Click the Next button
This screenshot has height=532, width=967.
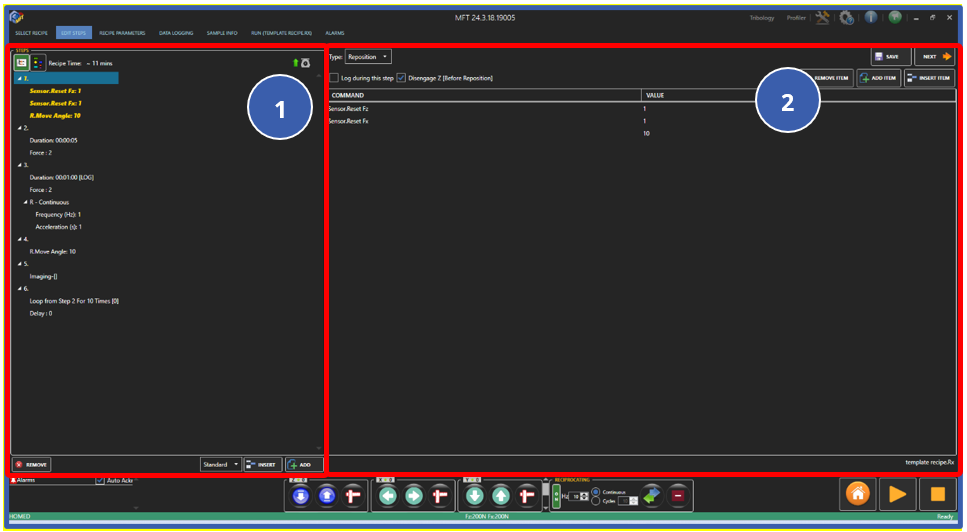[x=935, y=56]
